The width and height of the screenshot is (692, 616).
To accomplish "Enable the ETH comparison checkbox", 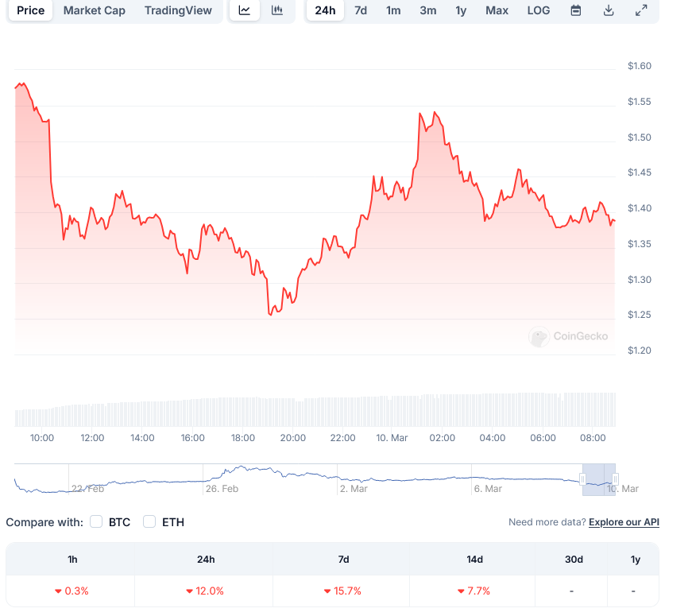I will [x=149, y=522].
